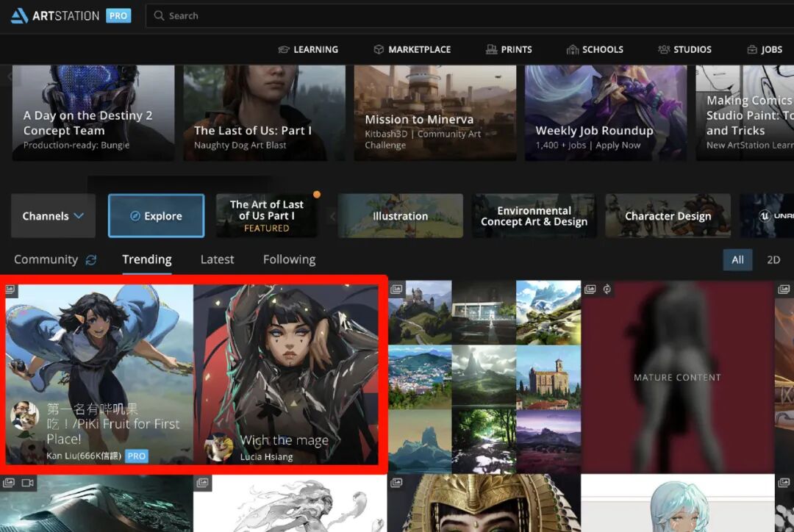Screen dimensions: 794x532
Task: Click the 360 icon on Mature Content tile
Action: pos(607,289)
